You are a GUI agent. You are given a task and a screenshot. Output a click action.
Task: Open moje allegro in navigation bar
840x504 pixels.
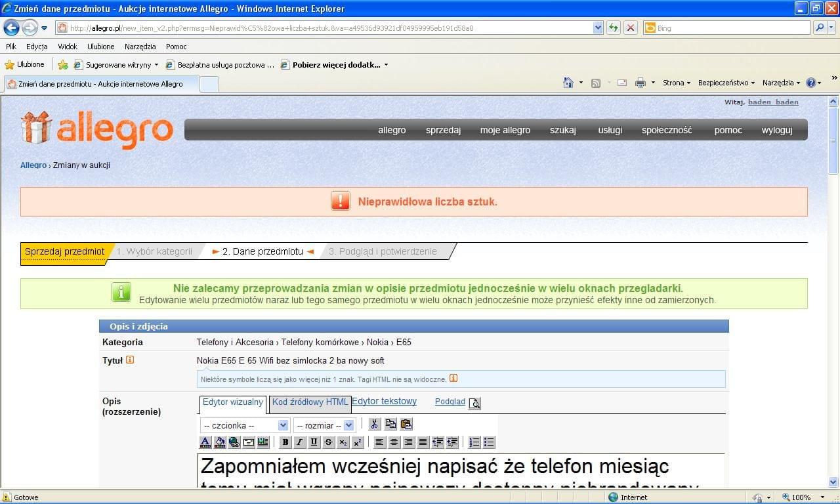(x=505, y=130)
